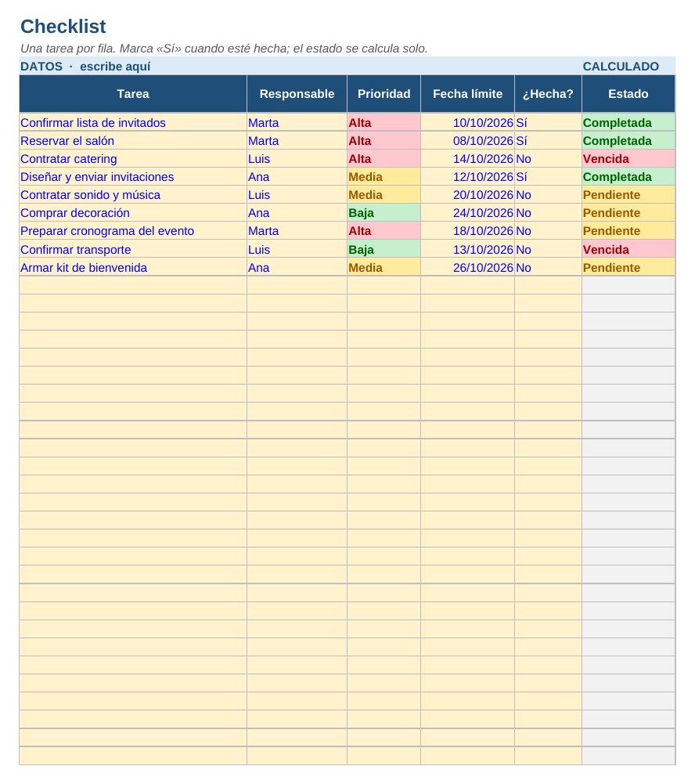Select date 08/10/2026
Image resolution: width=695 pixels, height=784 pixels.
[x=468, y=140]
